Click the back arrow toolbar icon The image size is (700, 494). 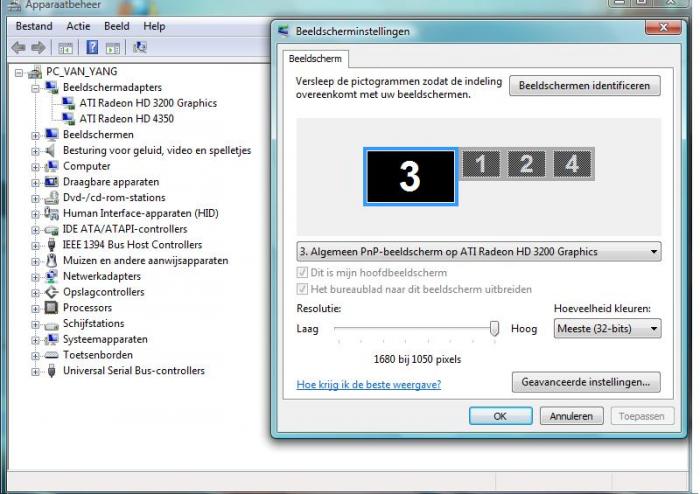click(x=18, y=47)
